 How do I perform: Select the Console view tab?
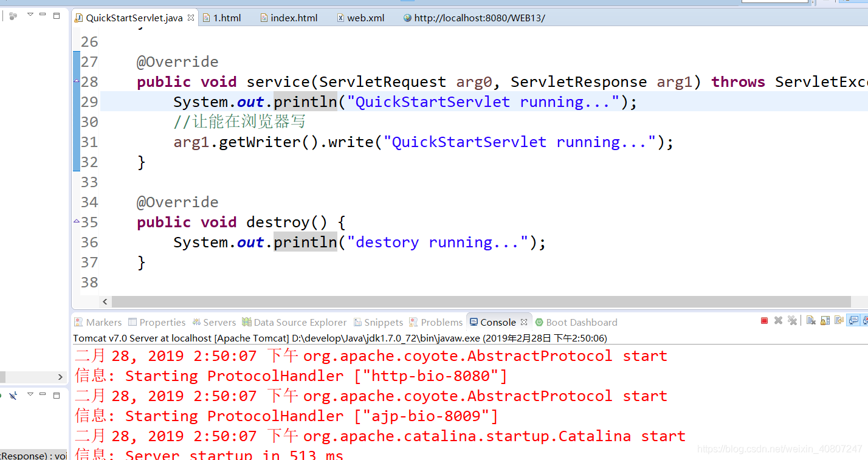coord(498,322)
